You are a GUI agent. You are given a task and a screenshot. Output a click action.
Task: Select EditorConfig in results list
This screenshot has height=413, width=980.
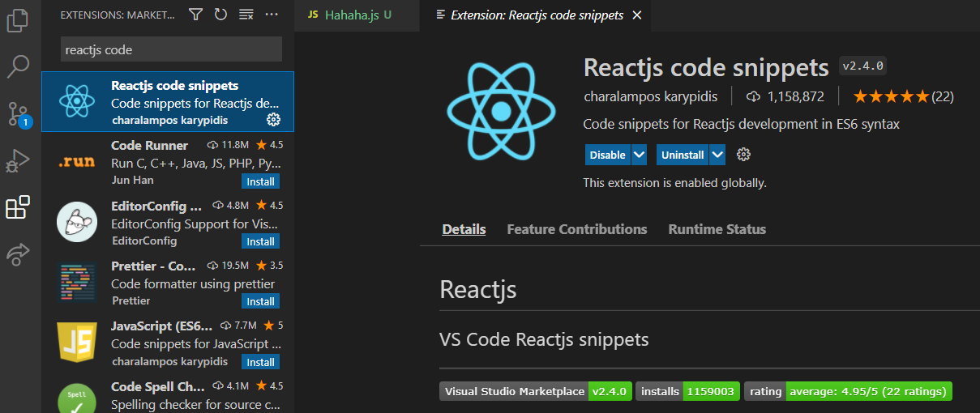[168, 222]
